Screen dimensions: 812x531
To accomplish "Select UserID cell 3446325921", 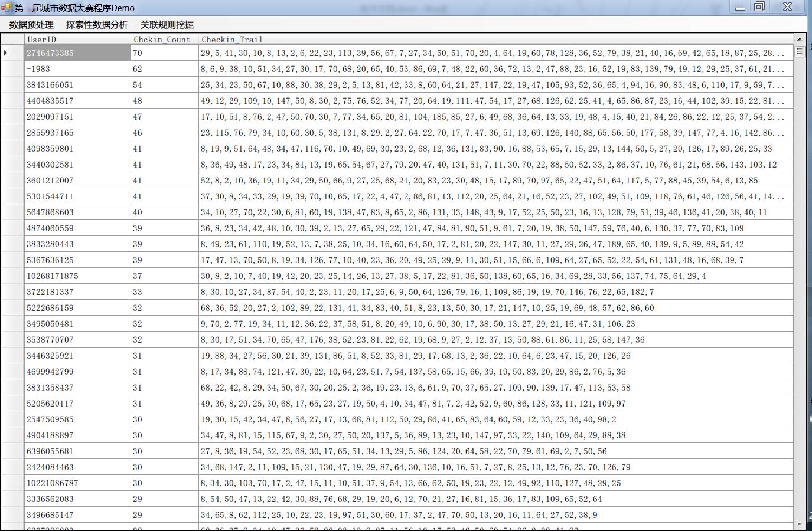I will point(77,356).
